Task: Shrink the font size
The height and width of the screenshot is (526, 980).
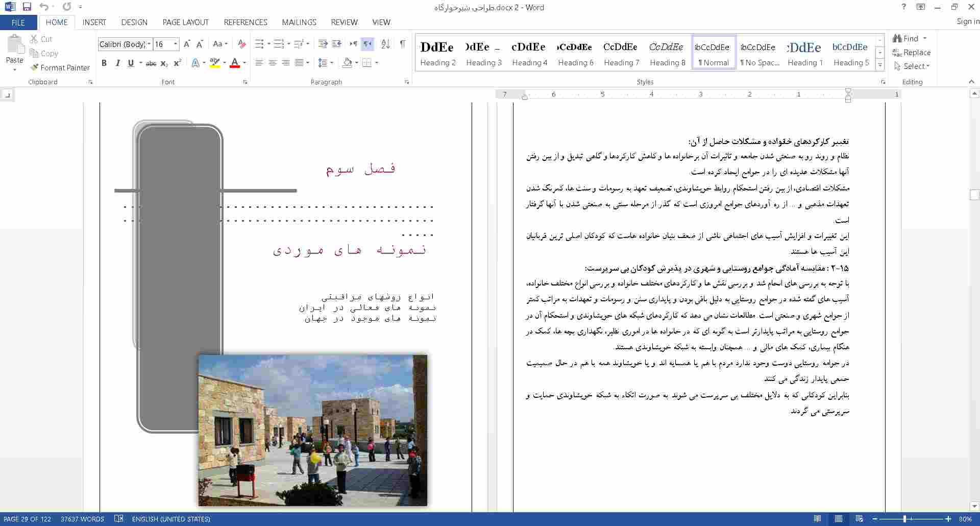Action: coord(200,44)
